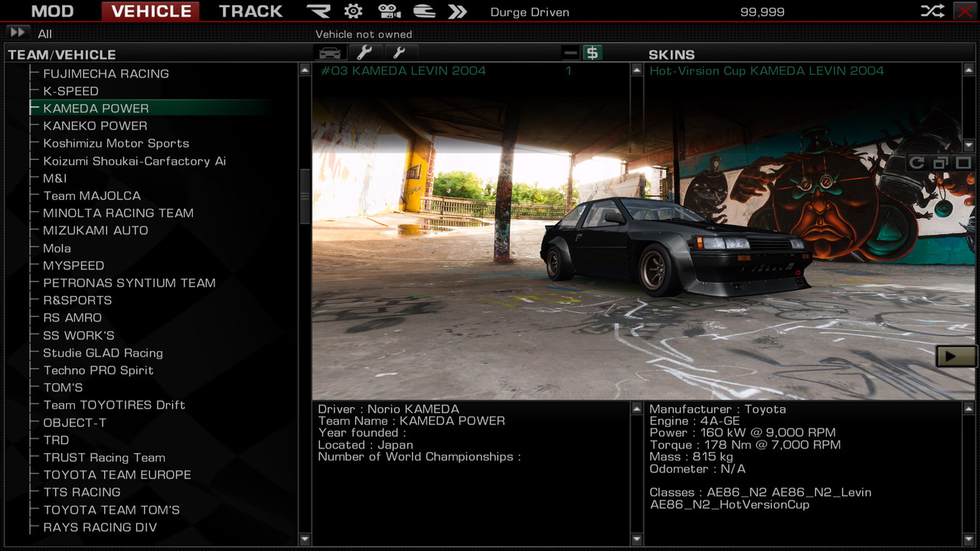Viewport: 980px width, 551px height.
Task: Select TRD team
Action: pyautogui.click(x=56, y=440)
